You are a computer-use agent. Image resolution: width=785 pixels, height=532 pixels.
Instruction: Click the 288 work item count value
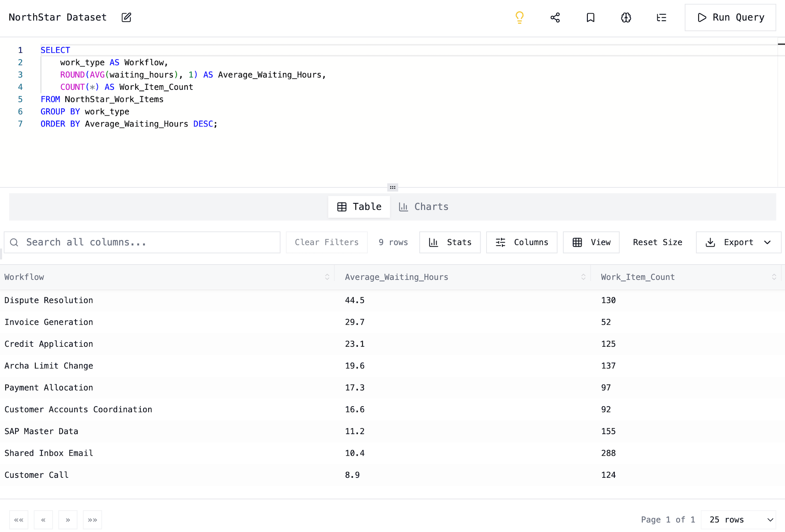608,453
